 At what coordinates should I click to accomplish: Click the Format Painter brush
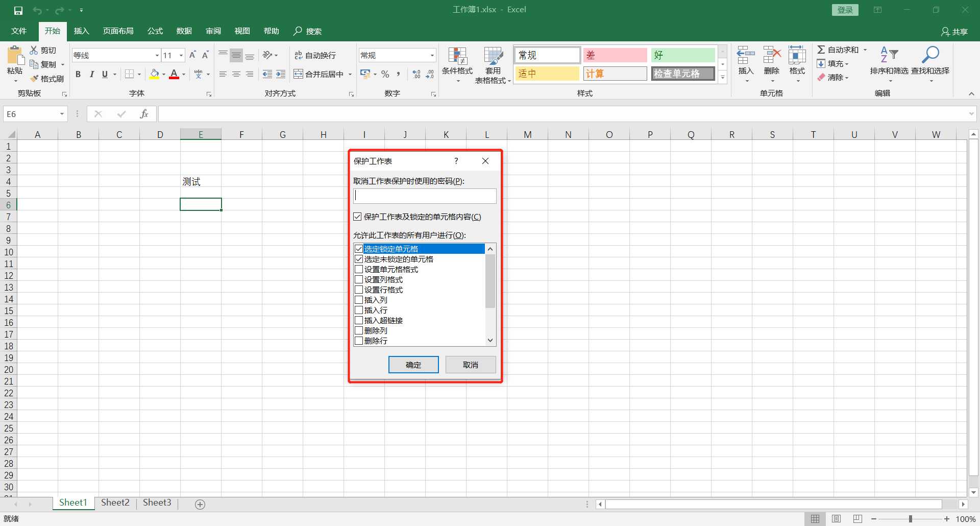click(x=34, y=79)
